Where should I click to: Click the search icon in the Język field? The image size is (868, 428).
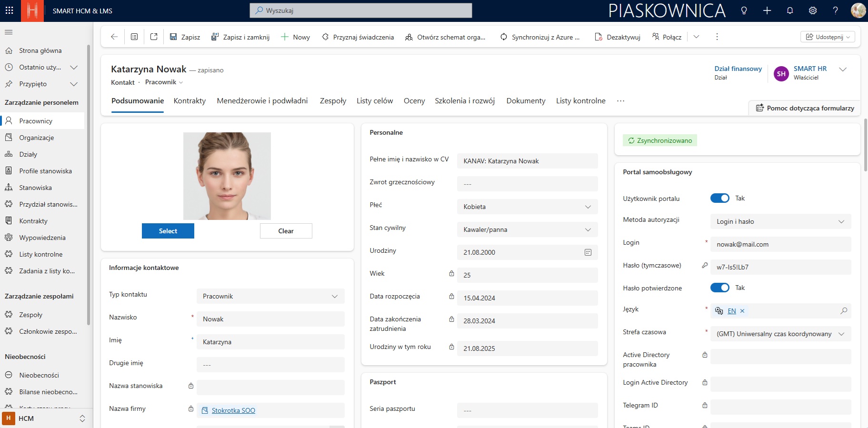point(844,311)
